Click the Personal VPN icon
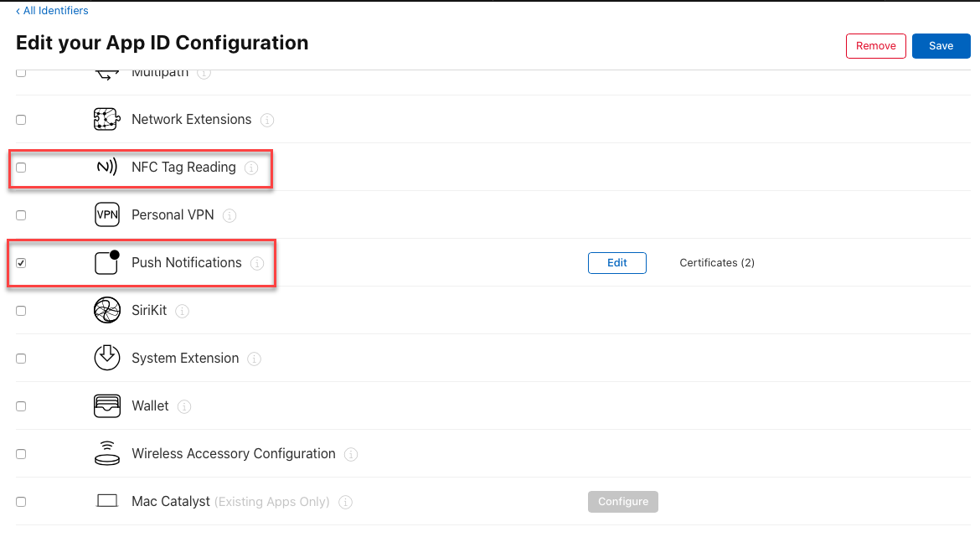Screen dimensions: 980x537 point(107,215)
